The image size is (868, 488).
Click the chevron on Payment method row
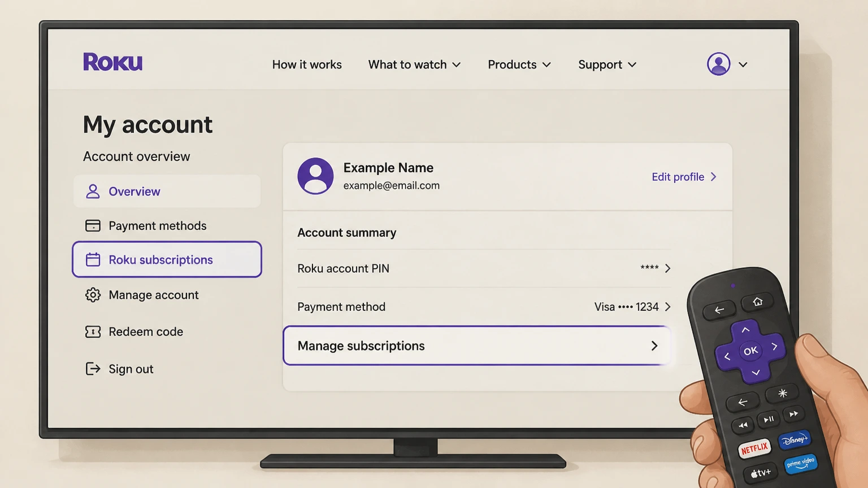(668, 307)
